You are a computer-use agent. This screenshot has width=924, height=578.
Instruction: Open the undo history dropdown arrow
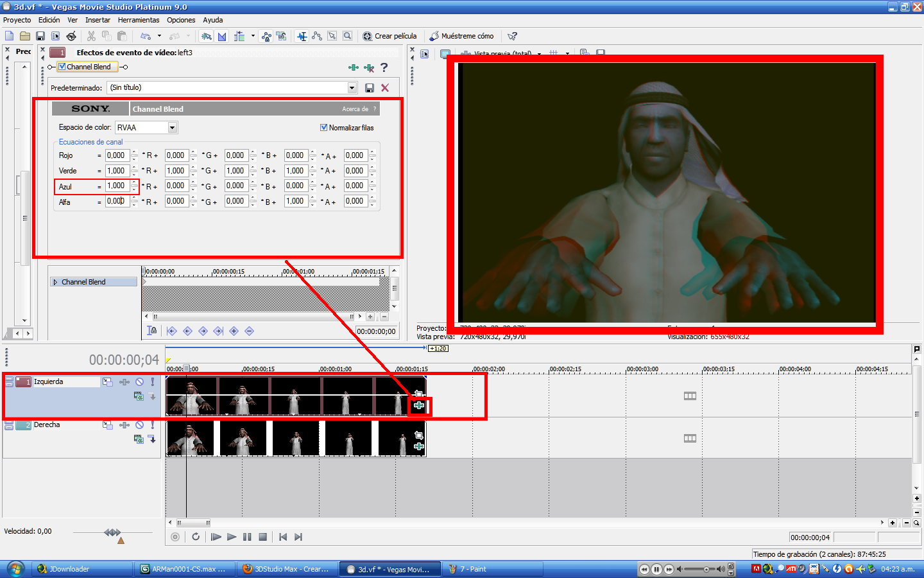pyautogui.click(x=159, y=36)
